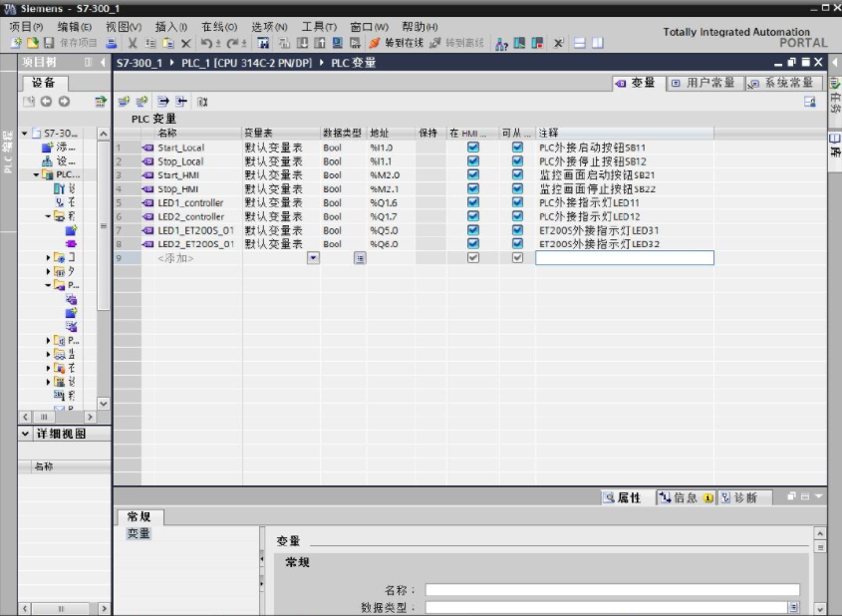Click the Start simulation monitor icon
The height and width of the screenshot is (616, 842).
pyautogui.click(x=337, y=43)
